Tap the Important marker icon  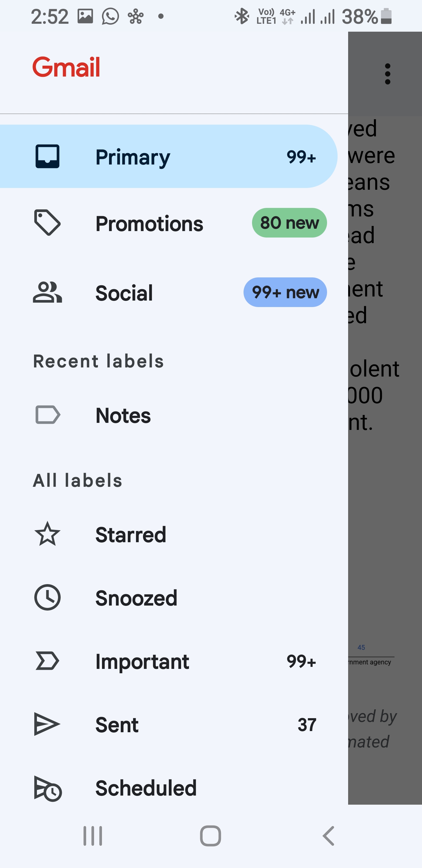coord(47,661)
